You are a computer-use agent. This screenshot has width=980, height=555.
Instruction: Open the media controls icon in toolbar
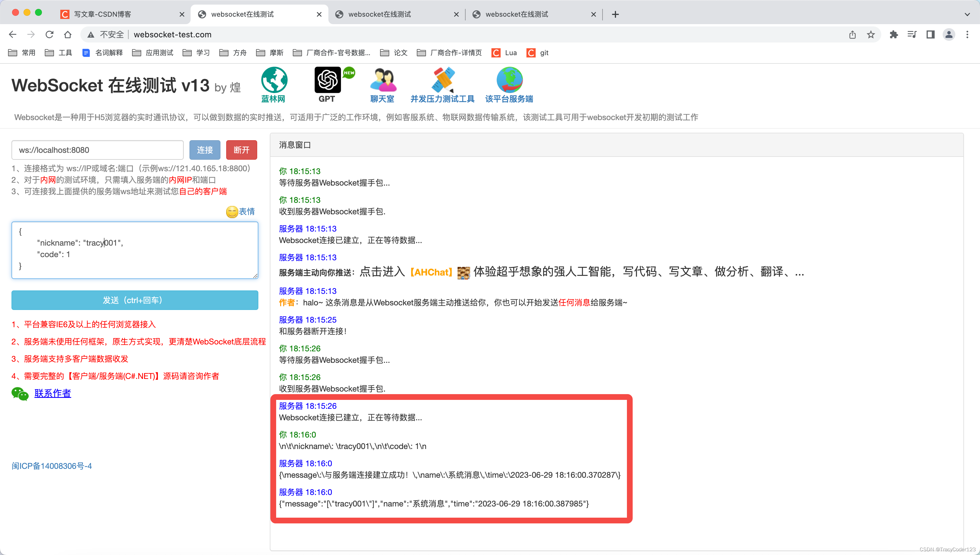tap(912, 34)
